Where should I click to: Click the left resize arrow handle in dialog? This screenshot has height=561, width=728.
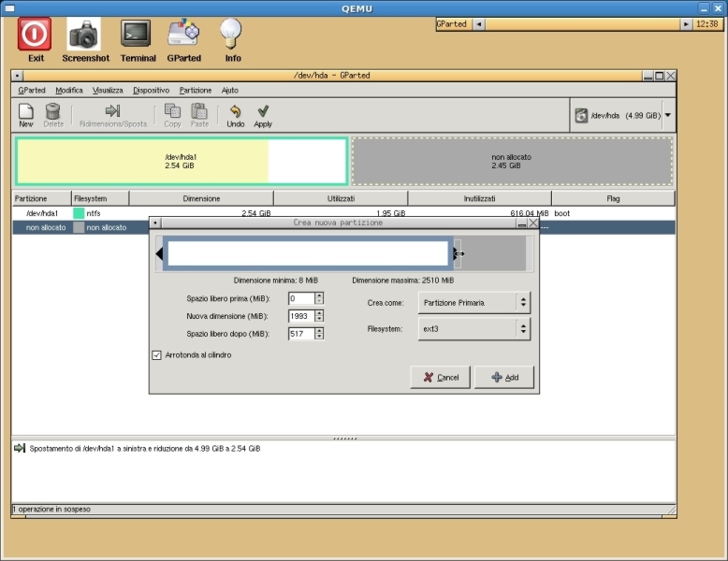159,253
